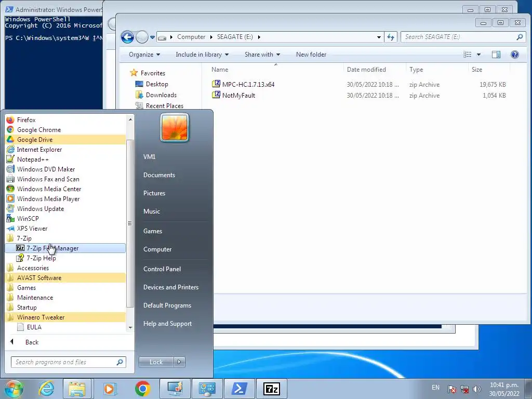This screenshot has height=399, width=532.
Task: Open Internet Explorer taskbar icon
Action: coord(46,389)
